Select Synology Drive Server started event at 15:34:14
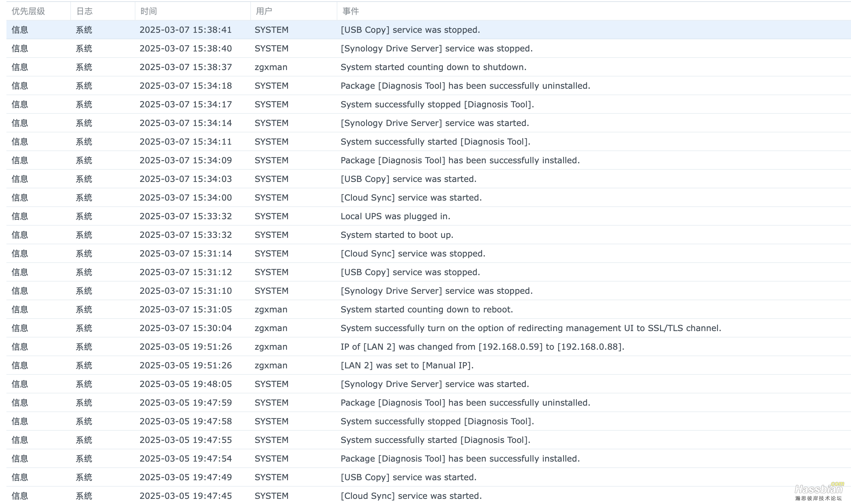This screenshot has width=851, height=504. [435, 123]
